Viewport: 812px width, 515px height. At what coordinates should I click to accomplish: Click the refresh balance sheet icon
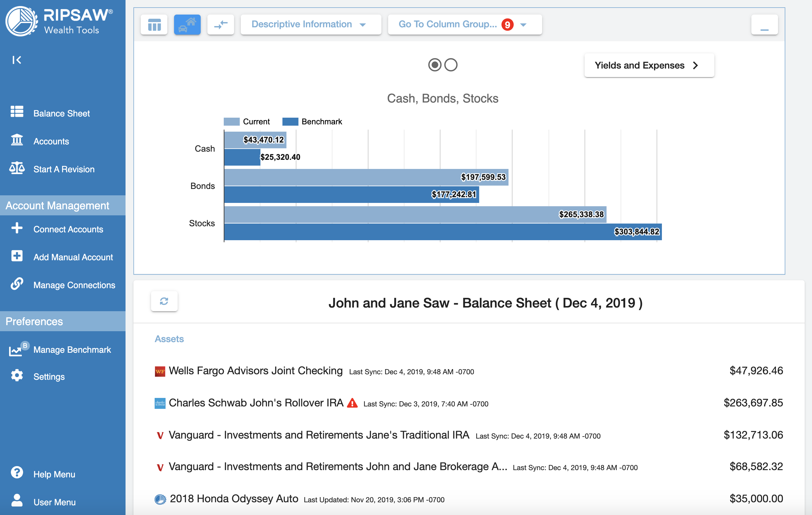[x=164, y=301]
